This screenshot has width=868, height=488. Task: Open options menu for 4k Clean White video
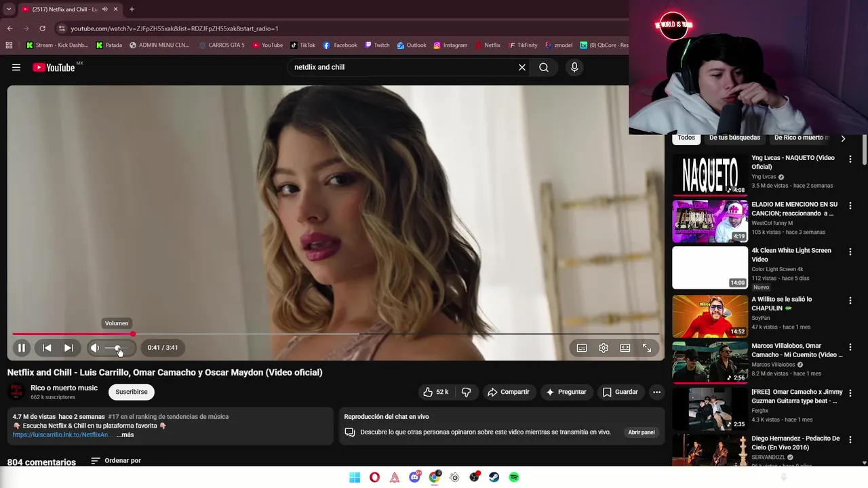850,251
